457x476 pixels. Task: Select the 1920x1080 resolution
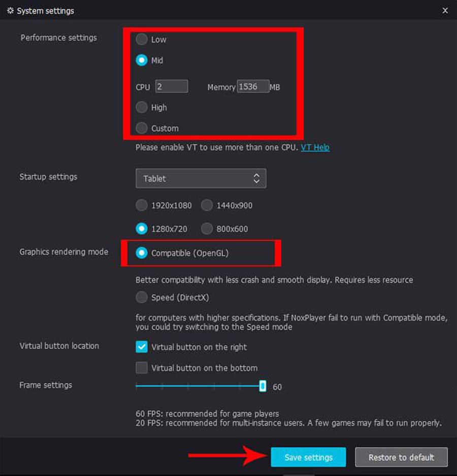coord(141,205)
